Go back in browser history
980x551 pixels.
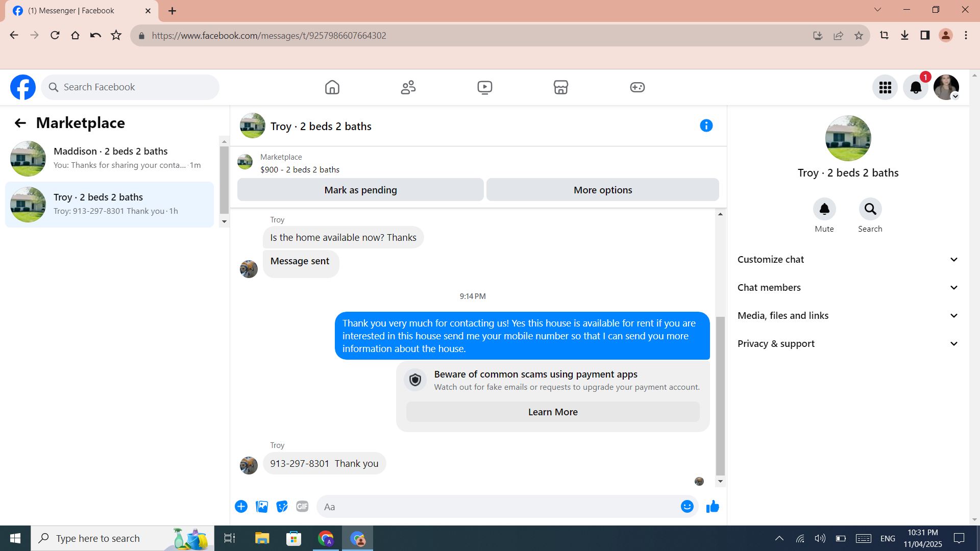coord(14,35)
